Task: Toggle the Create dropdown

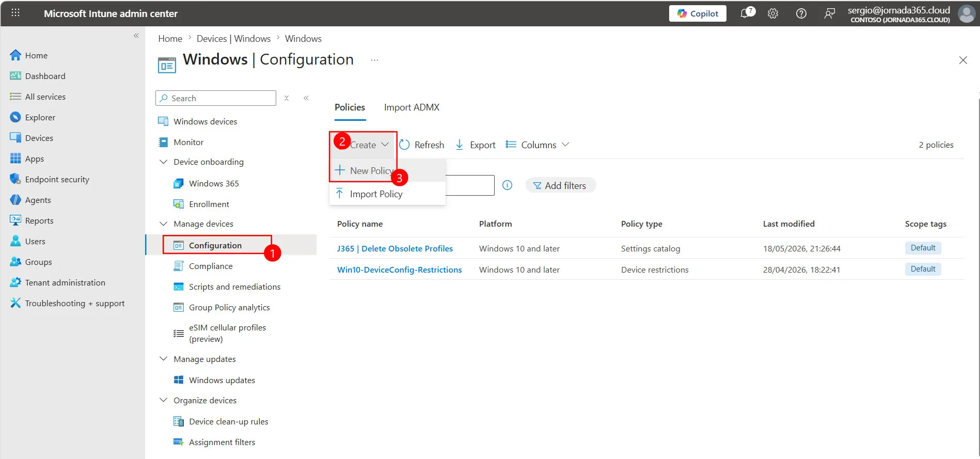Action: coord(363,145)
